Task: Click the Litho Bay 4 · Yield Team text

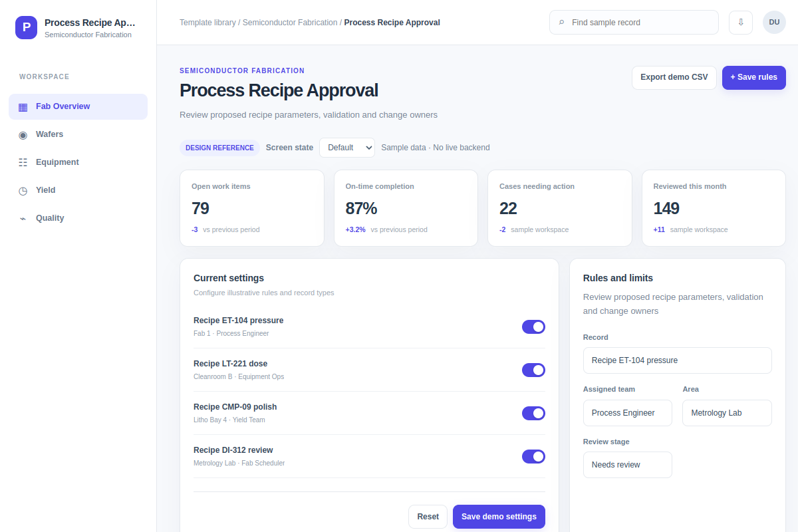Action: [229, 420]
